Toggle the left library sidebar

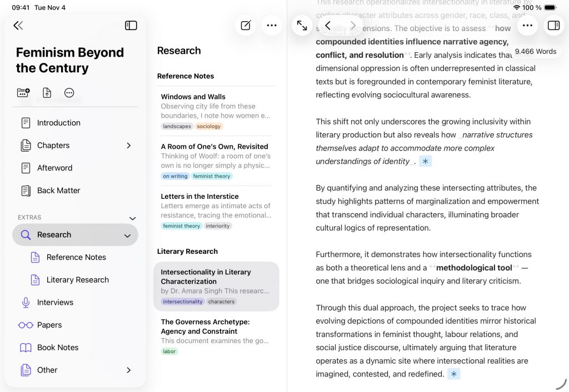(x=131, y=26)
